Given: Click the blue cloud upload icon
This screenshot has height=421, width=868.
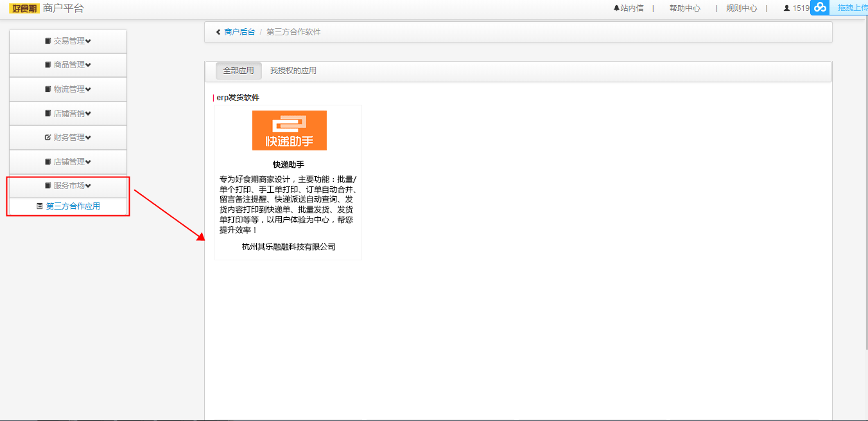Looking at the screenshot, I should tap(820, 8).
